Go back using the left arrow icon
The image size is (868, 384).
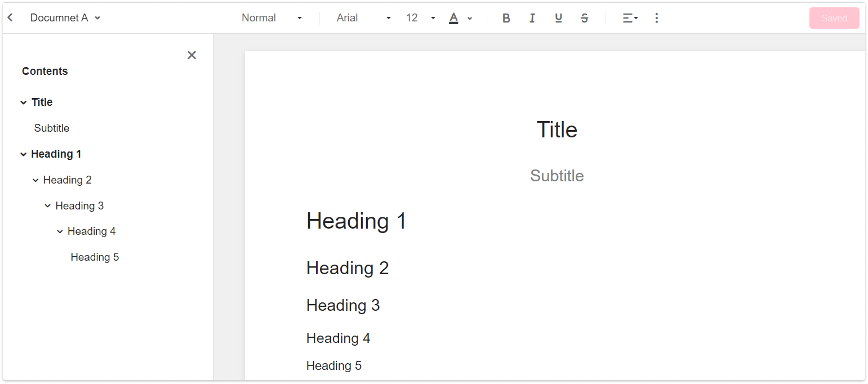point(10,18)
